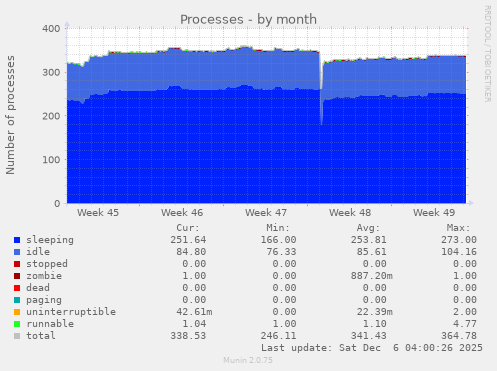Click total current value 338.53
The image size is (497, 371).
tap(188, 336)
